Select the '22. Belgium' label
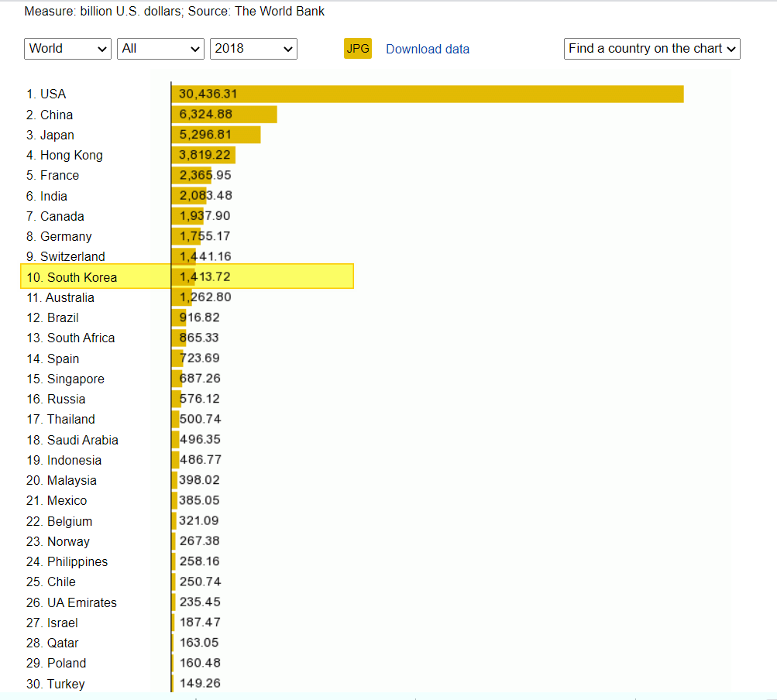This screenshot has width=777, height=700. tap(59, 521)
